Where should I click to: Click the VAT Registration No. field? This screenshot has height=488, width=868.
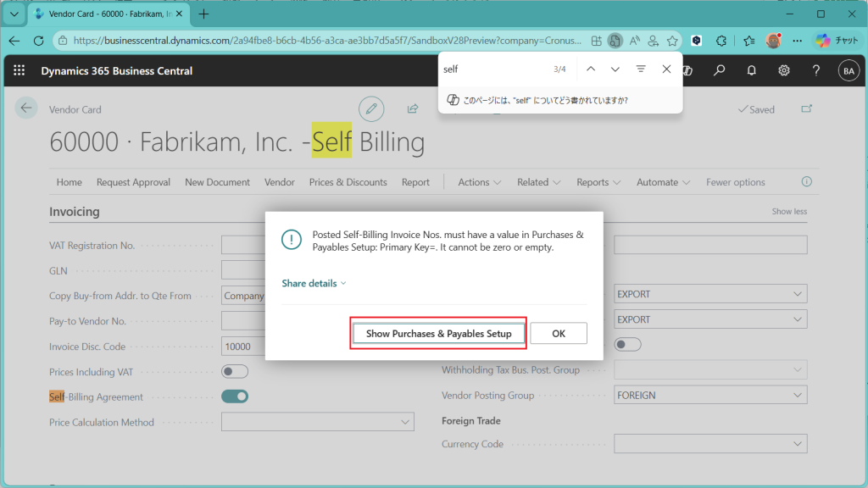(x=243, y=246)
